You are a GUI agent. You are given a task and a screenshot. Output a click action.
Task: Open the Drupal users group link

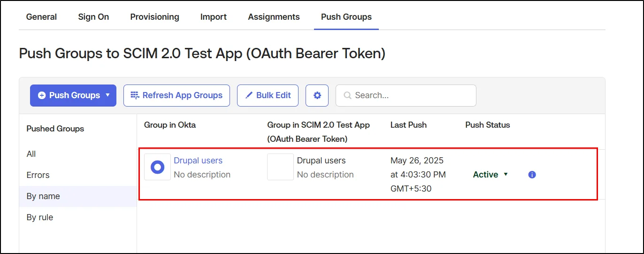tap(198, 161)
